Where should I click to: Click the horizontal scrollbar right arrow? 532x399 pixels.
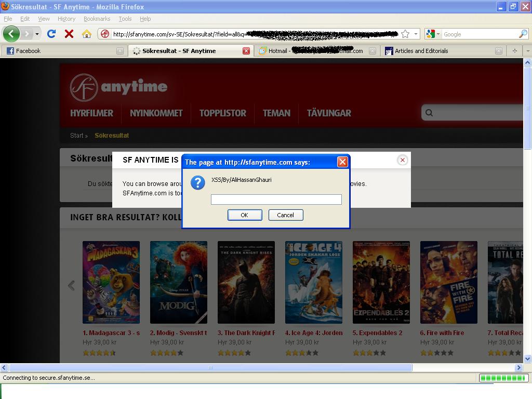click(x=519, y=367)
